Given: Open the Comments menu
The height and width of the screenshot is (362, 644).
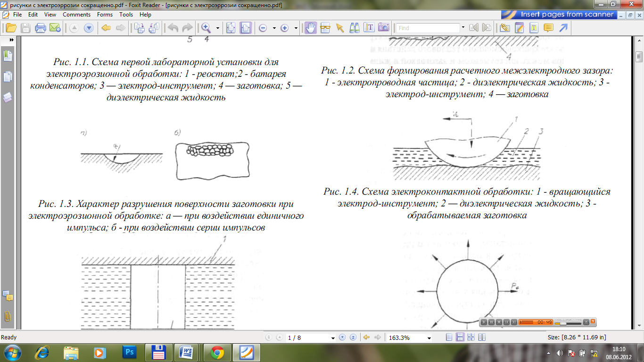Looking at the screenshot, I should pyautogui.click(x=76, y=15).
